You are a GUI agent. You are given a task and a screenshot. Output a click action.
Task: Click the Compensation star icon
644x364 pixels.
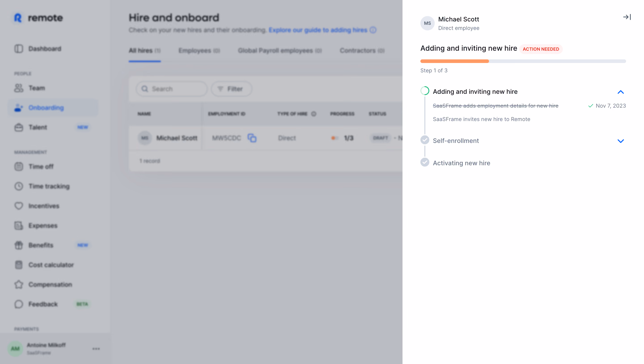pyautogui.click(x=19, y=285)
